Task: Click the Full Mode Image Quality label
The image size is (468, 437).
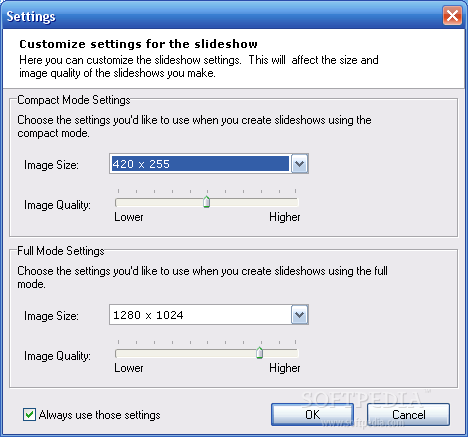Action: click(57, 356)
